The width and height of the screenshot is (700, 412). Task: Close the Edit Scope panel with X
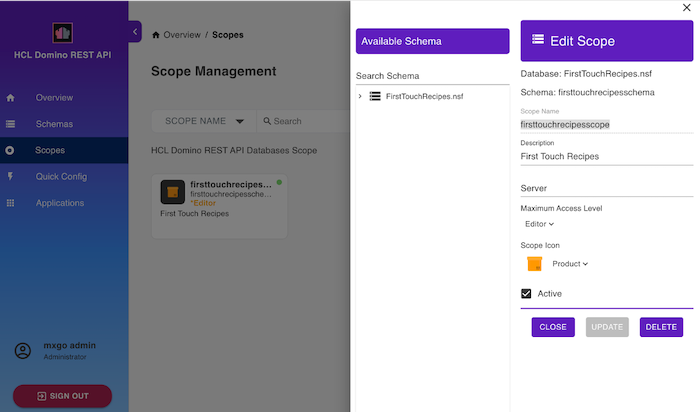pyautogui.click(x=686, y=8)
